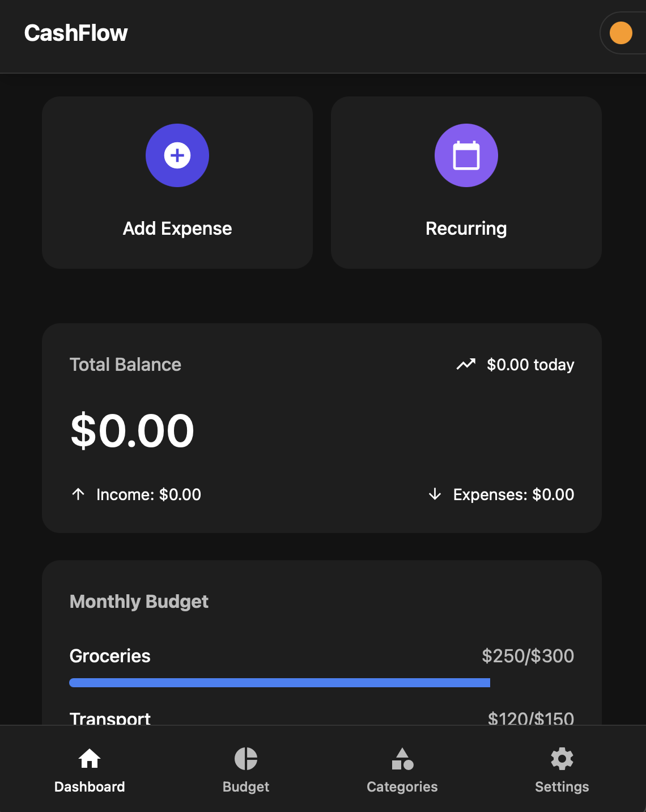Click the up arrow next to Income

pos(78,494)
